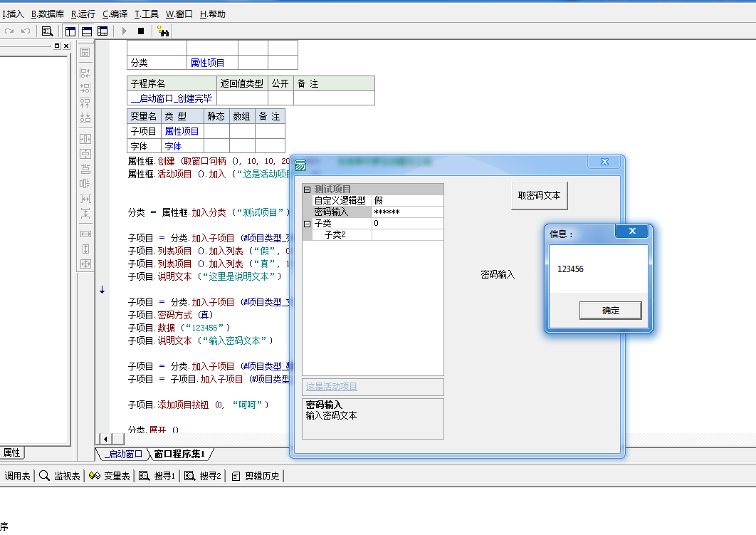The height and width of the screenshot is (535, 756).
Task: Click the 确定 button in message box
Action: tap(610, 311)
